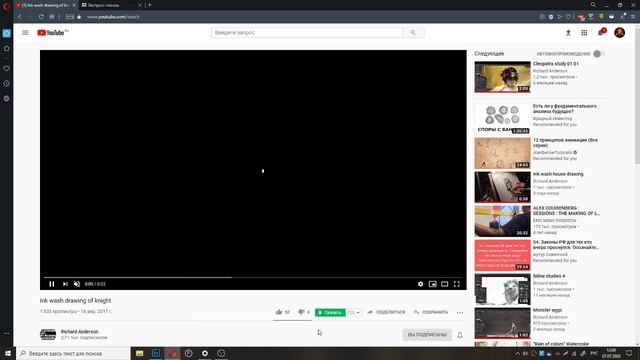The image size is (640, 360).
Task: Focus the YouTube search query field
Action: 307,33
